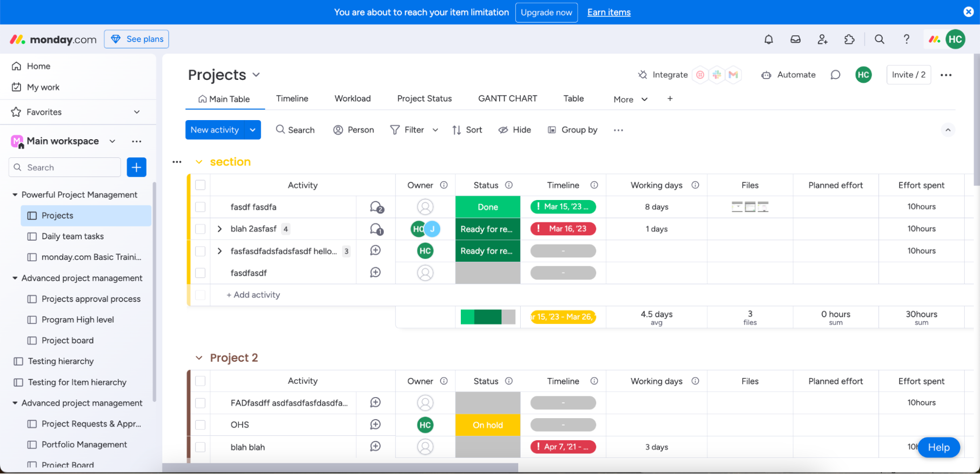Open conversation for blah 2asfasf item

pos(377,229)
